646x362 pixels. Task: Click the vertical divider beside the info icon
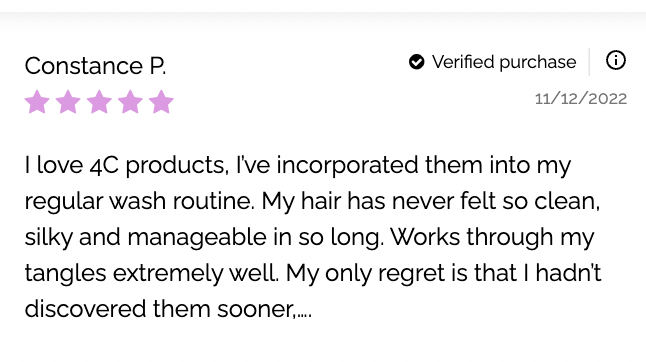(x=589, y=62)
